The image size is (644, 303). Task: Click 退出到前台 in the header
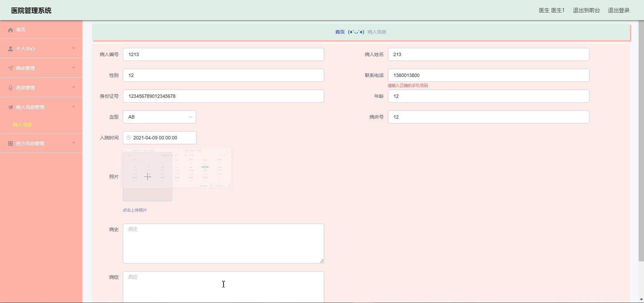586,10
